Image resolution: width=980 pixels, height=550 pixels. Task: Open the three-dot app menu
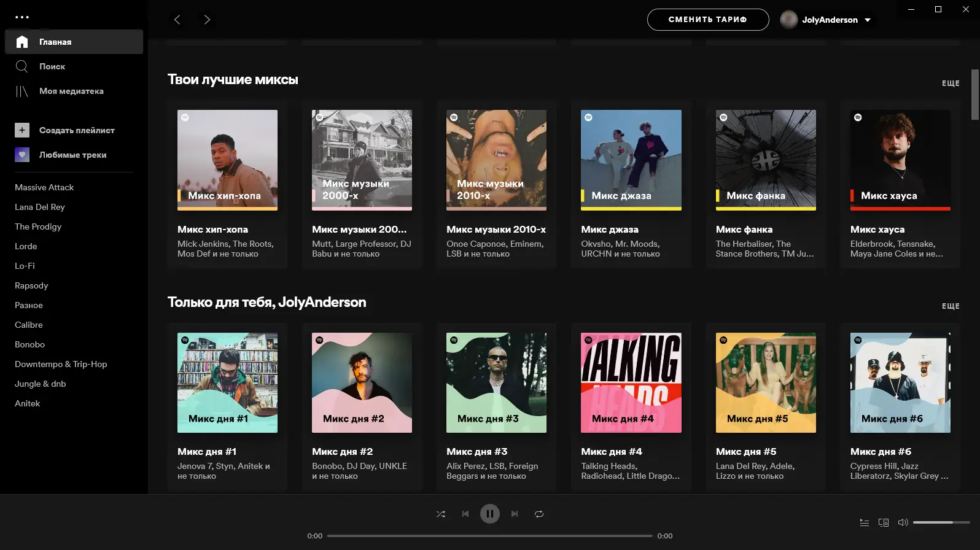(22, 17)
